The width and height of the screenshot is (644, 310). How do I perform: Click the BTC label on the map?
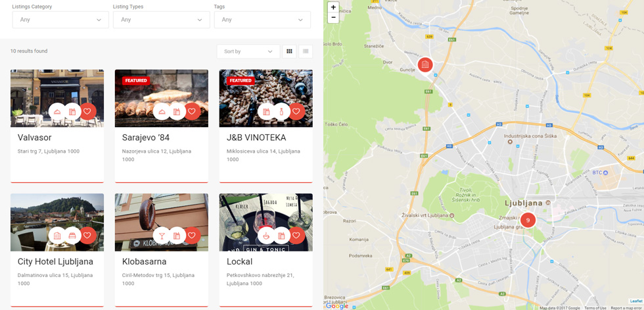[x=597, y=172]
